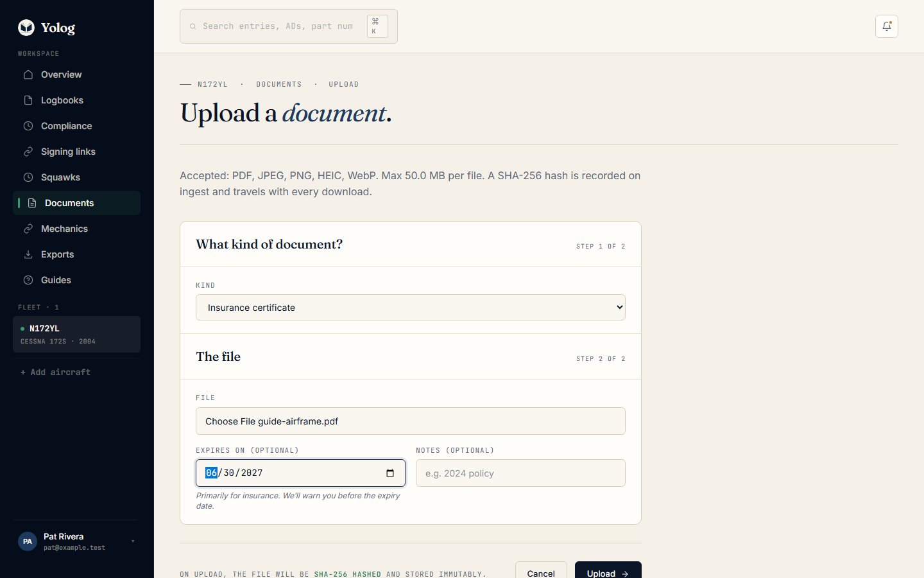
Task: Click the Mechanics link icon
Action: (28, 229)
